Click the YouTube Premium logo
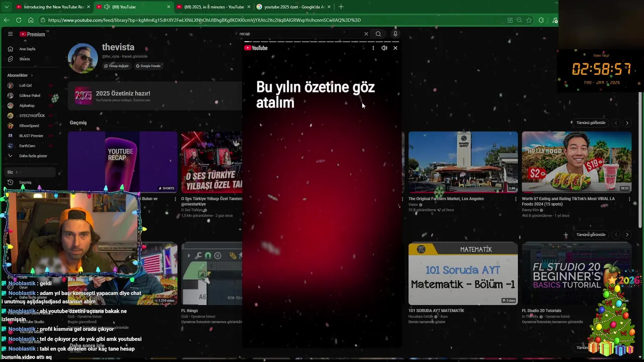This screenshot has width=644, height=362. 32,34
